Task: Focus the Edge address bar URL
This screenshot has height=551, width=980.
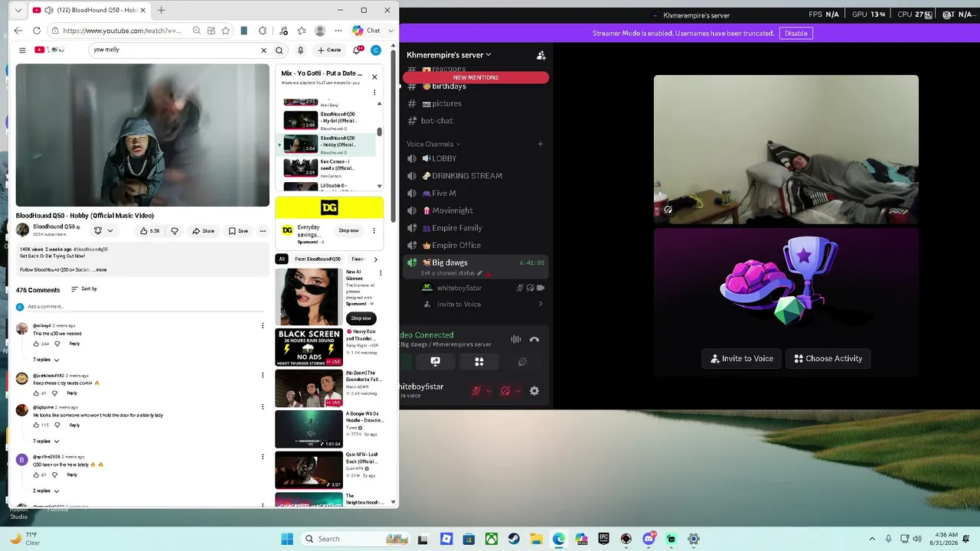Action: pos(122,31)
